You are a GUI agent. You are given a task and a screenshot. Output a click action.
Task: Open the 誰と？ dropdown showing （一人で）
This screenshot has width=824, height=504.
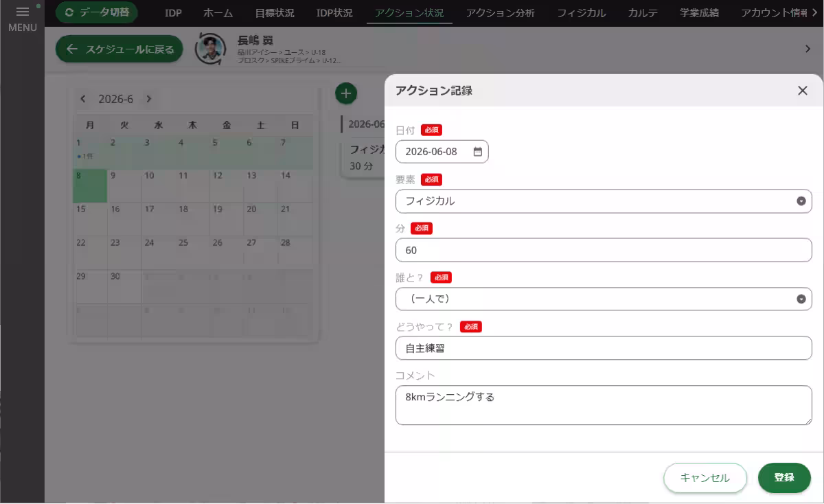604,299
